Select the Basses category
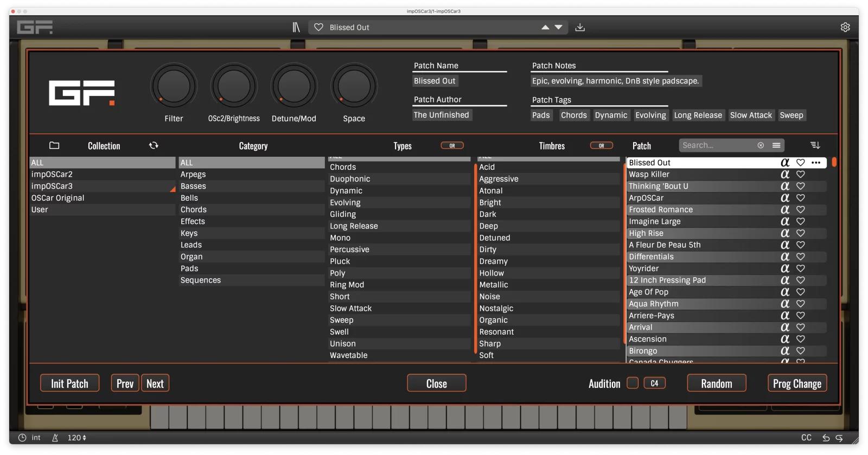The width and height of the screenshot is (868, 455). tap(252, 186)
